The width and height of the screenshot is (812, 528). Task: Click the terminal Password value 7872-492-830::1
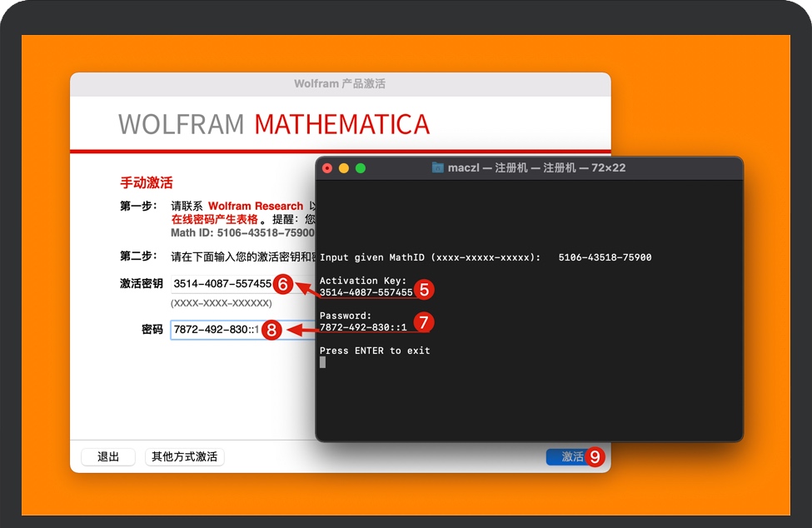click(x=363, y=327)
